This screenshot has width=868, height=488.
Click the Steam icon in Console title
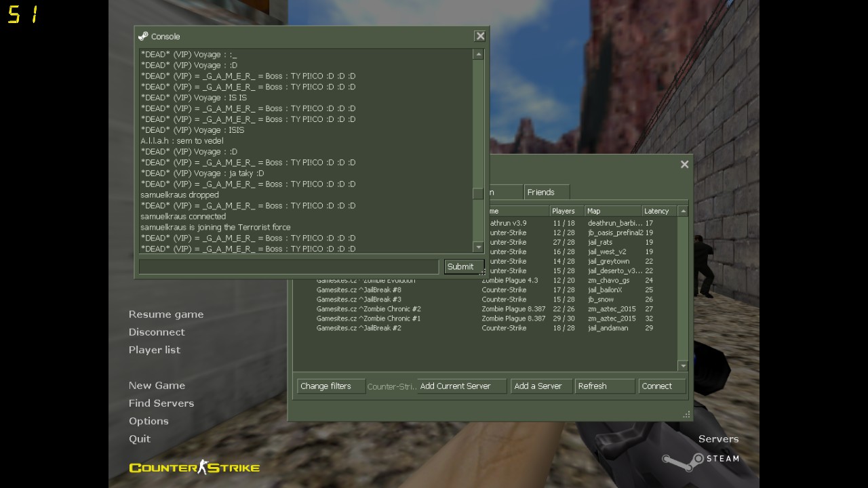tap(143, 36)
